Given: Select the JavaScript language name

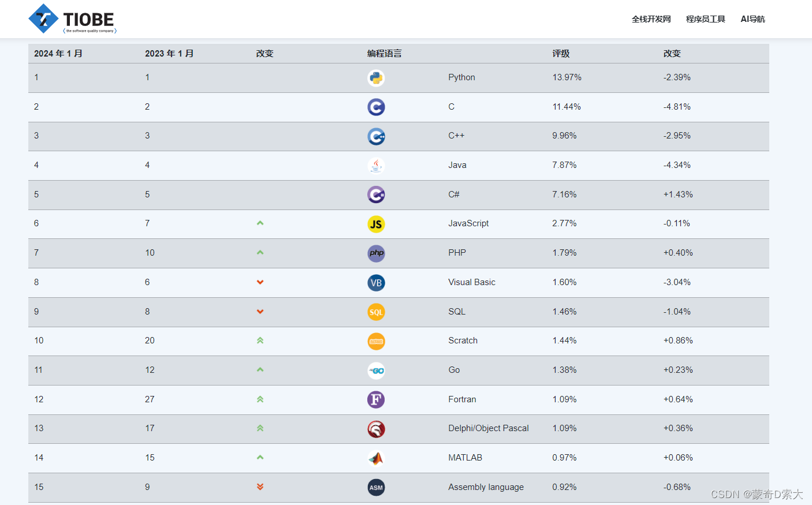Looking at the screenshot, I should [468, 223].
